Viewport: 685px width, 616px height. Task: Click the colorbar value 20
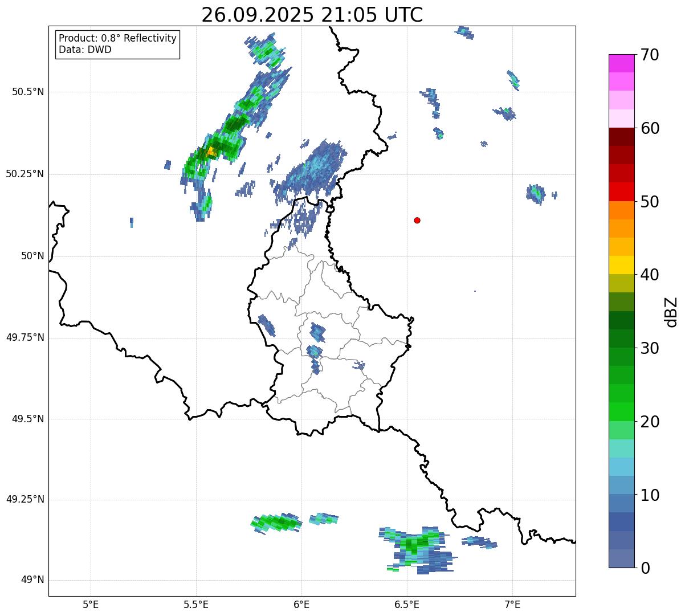pos(650,421)
